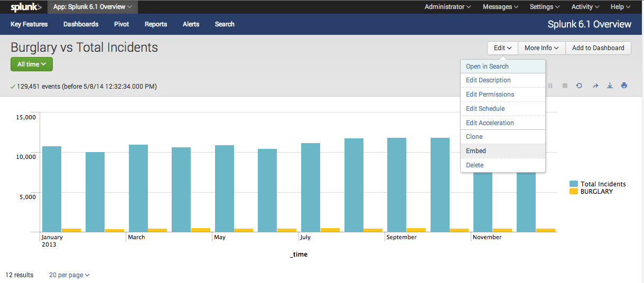Select Open in Search menu item

pos(503,67)
